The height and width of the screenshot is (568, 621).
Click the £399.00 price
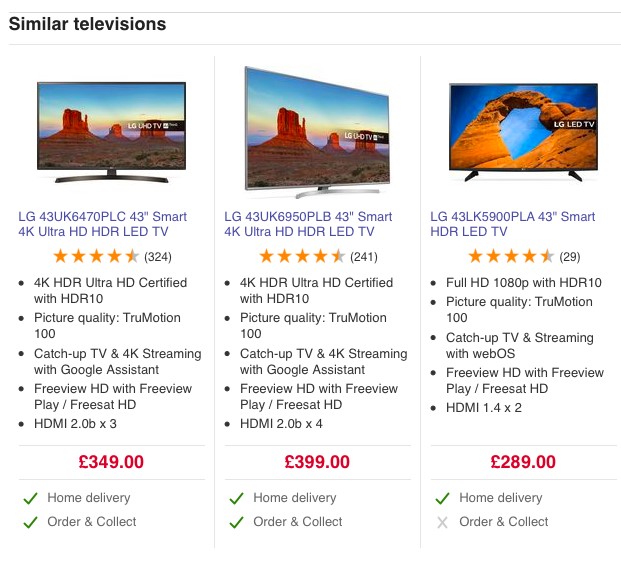coord(317,462)
